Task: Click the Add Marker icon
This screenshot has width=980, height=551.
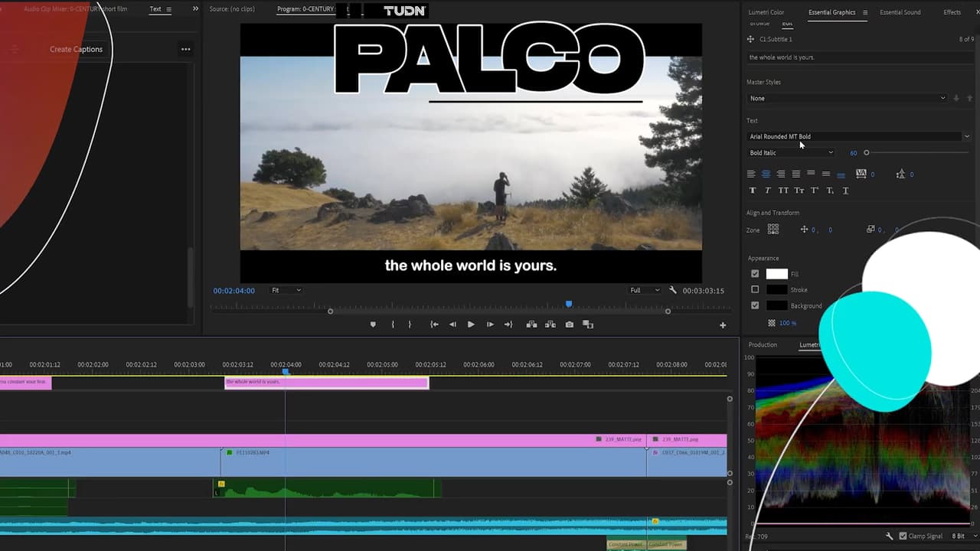Action: point(373,324)
